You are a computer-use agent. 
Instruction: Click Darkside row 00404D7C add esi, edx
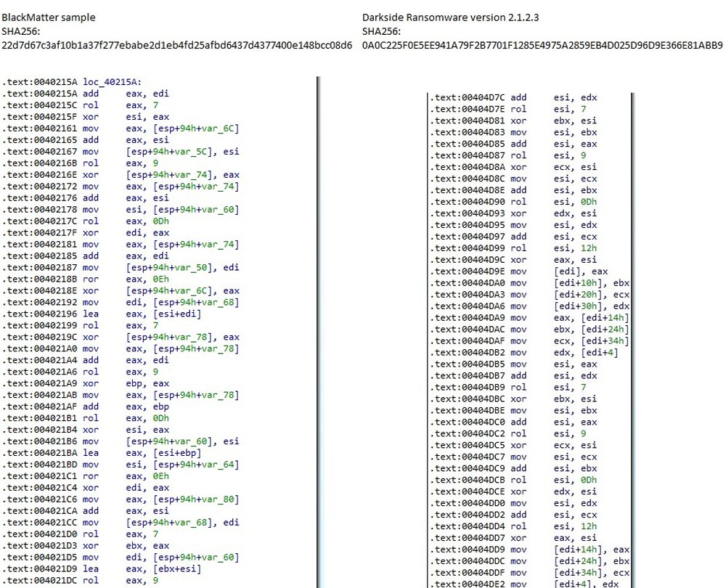pyautogui.click(x=514, y=97)
